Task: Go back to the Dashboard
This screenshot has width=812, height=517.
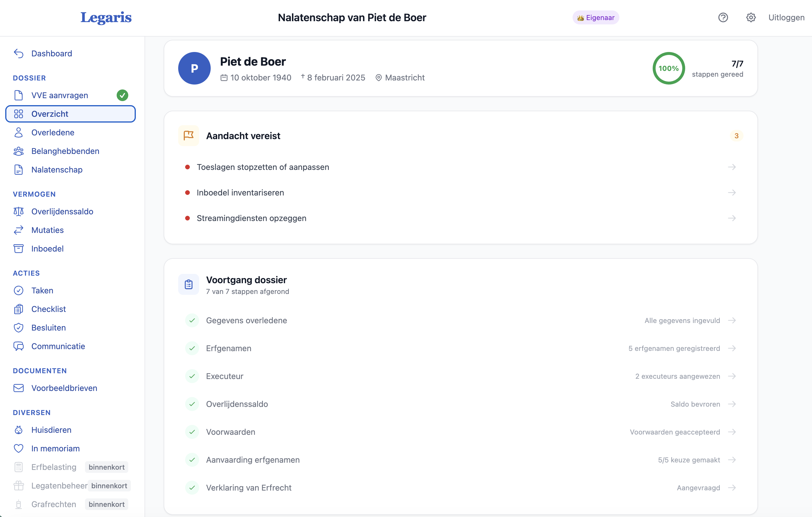Action: [52, 53]
